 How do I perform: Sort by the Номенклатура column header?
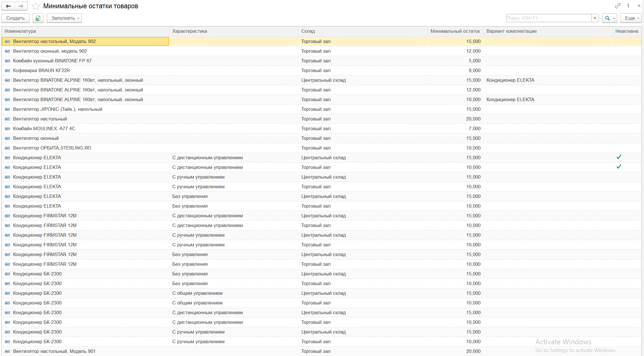(x=85, y=31)
